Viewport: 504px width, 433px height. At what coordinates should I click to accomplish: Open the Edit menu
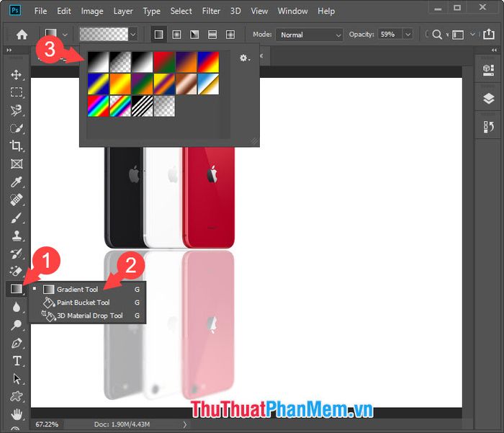tap(64, 11)
